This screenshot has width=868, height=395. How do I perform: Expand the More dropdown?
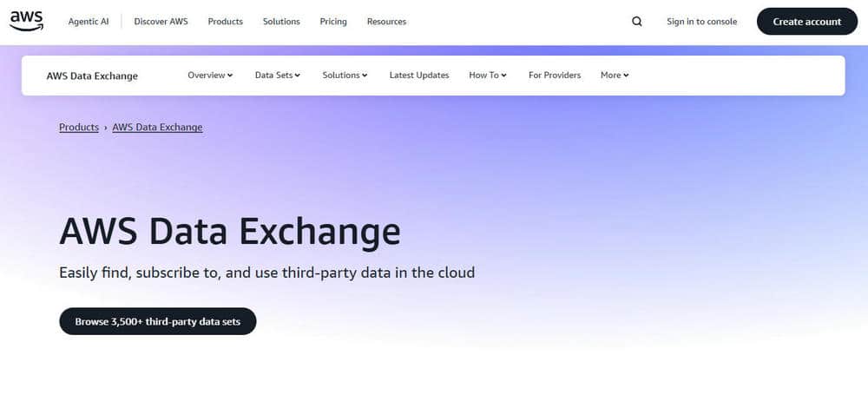(x=615, y=76)
